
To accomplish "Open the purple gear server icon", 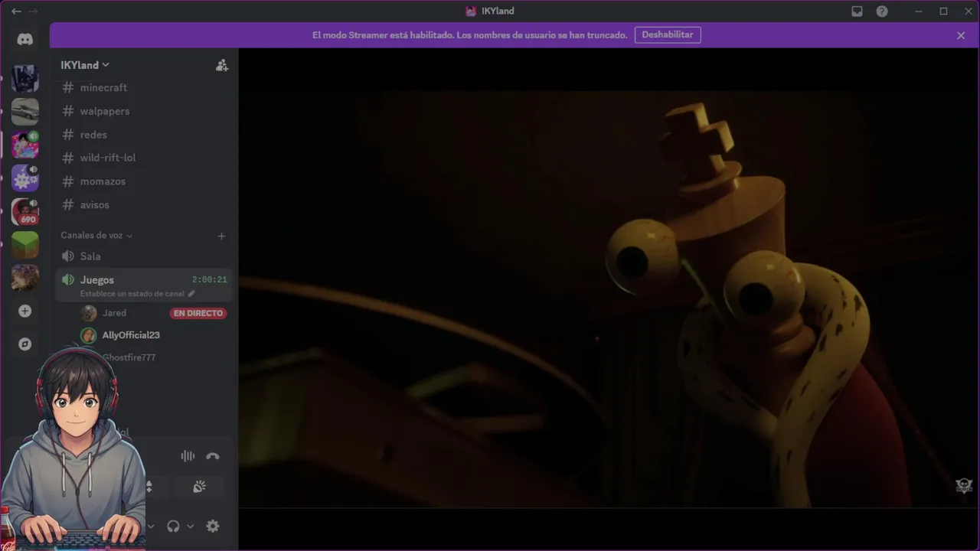I will (25, 178).
